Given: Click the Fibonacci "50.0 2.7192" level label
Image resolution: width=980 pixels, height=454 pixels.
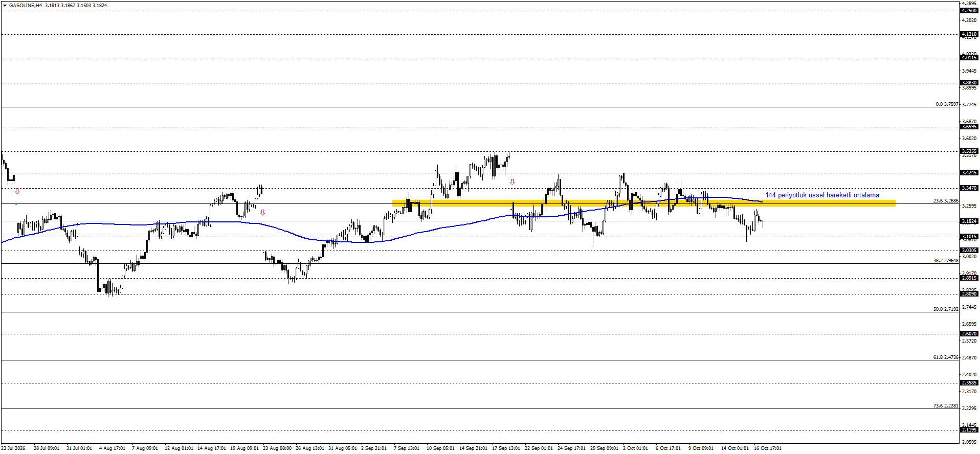Looking at the screenshot, I should pos(946,309).
